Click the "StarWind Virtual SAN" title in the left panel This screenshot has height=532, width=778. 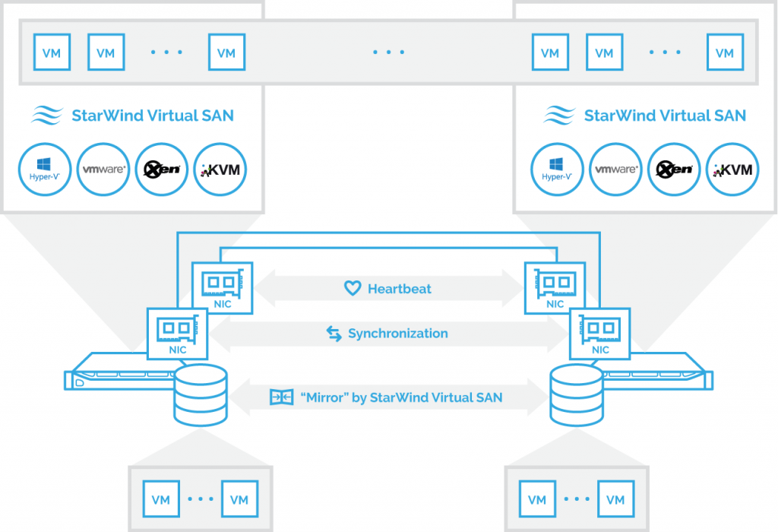click(x=153, y=116)
